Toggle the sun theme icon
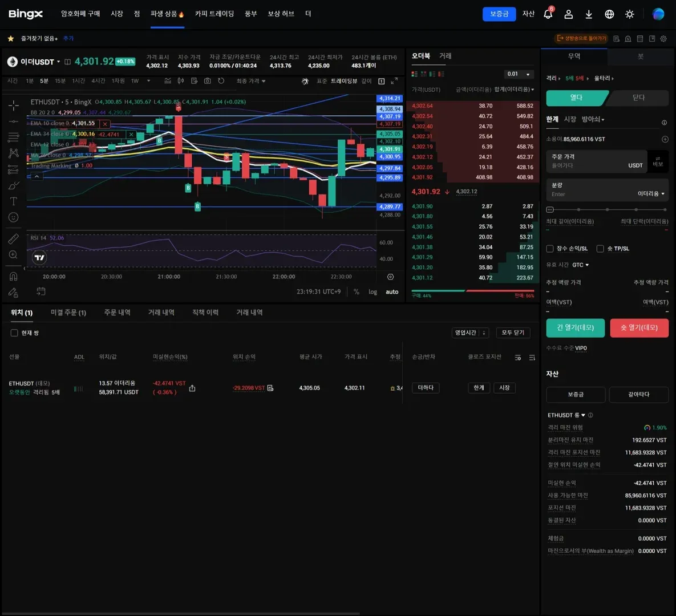Image resolution: width=676 pixels, height=616 pixels. pyautogui.click(x=629, y=14)
